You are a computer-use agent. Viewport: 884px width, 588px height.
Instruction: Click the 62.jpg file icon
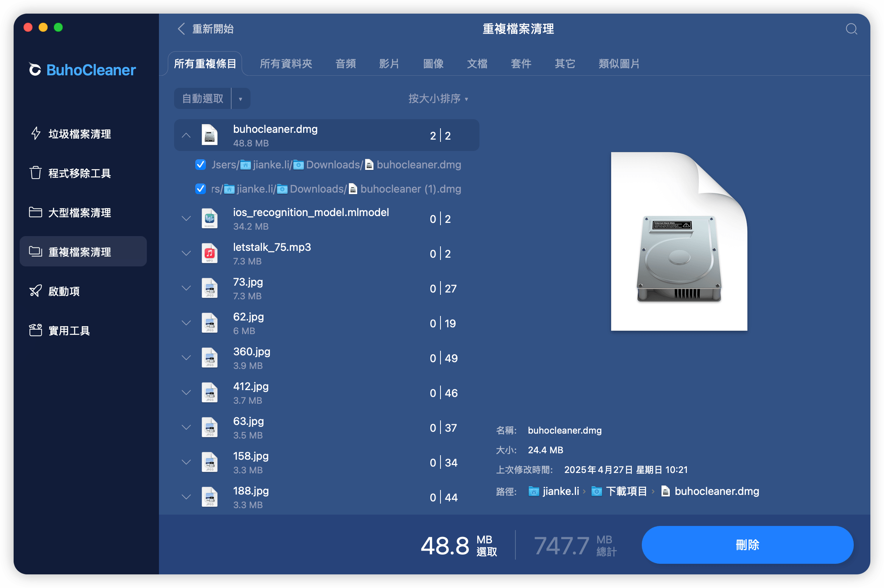pos(210,323)
